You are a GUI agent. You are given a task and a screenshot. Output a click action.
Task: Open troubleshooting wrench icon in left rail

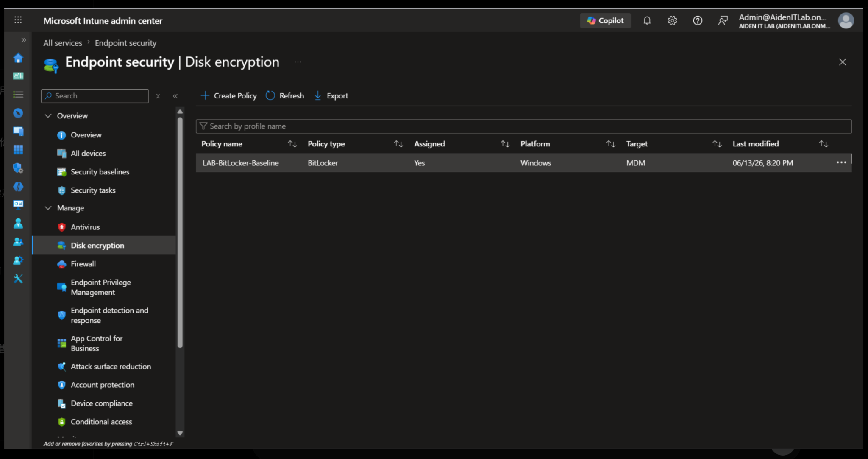(18, 279)
